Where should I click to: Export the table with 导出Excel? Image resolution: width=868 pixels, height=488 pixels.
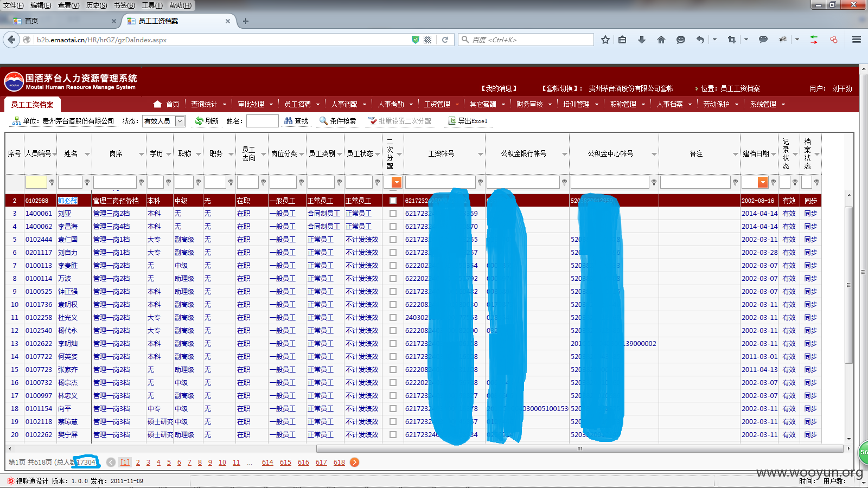pyautogui.click(x=468, y=121)
